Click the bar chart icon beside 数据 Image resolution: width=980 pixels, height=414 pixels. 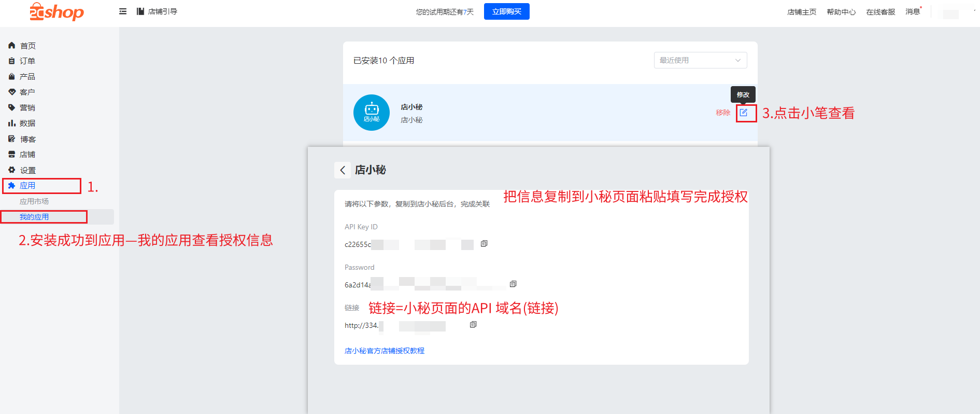point(11,123)
